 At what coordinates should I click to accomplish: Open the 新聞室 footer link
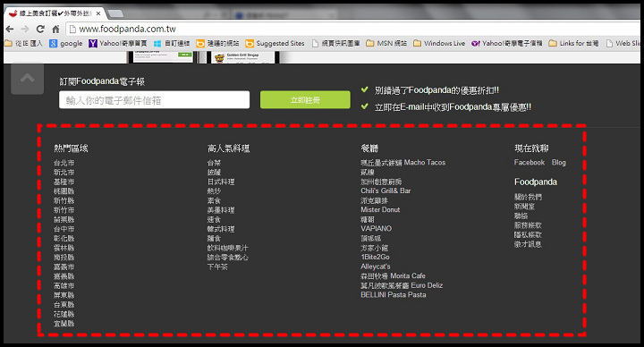point(524,207)
